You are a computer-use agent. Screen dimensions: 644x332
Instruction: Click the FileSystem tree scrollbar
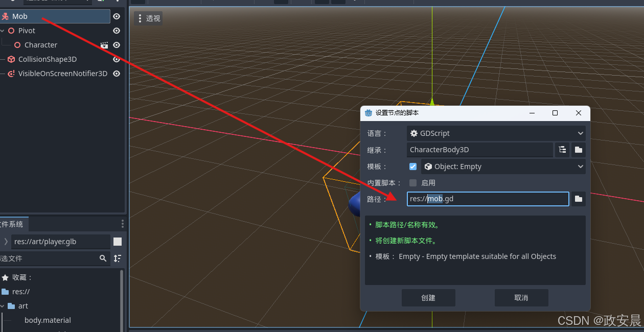[x=122, y=301]
